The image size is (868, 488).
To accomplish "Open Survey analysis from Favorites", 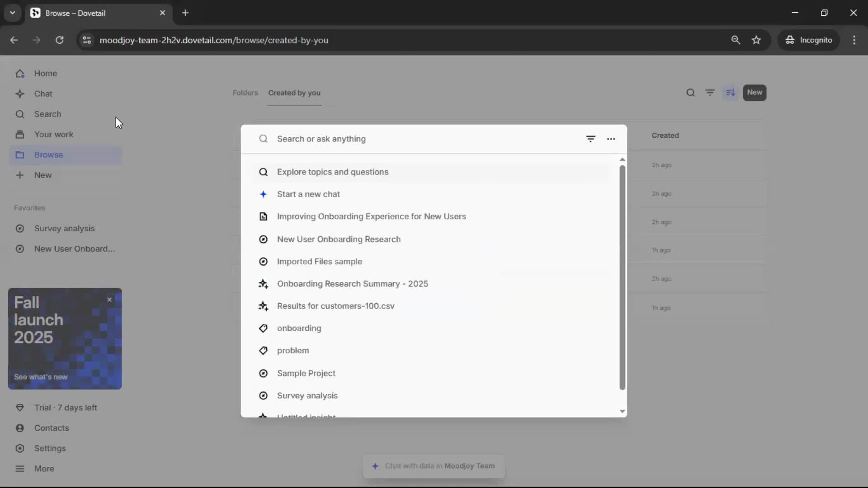I will tap(64, 229).
